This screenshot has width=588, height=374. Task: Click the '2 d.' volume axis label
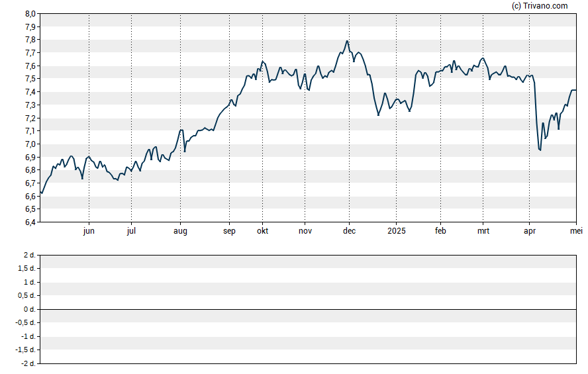29,256
